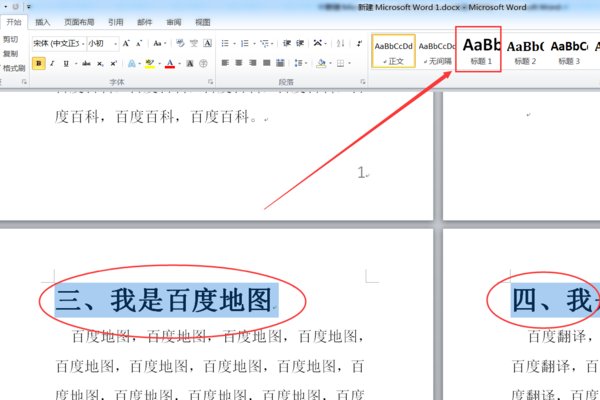Screen dimensions: 600x400
Task: Click the 复制 button
Action: (11, 54)
